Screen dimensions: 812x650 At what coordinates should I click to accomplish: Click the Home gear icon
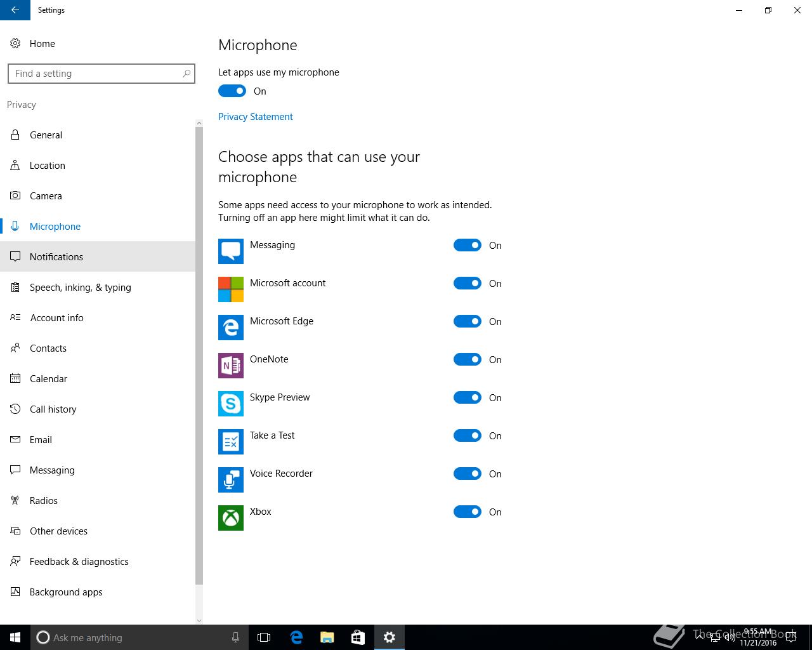pyautogui.click(x=15, y=43)
